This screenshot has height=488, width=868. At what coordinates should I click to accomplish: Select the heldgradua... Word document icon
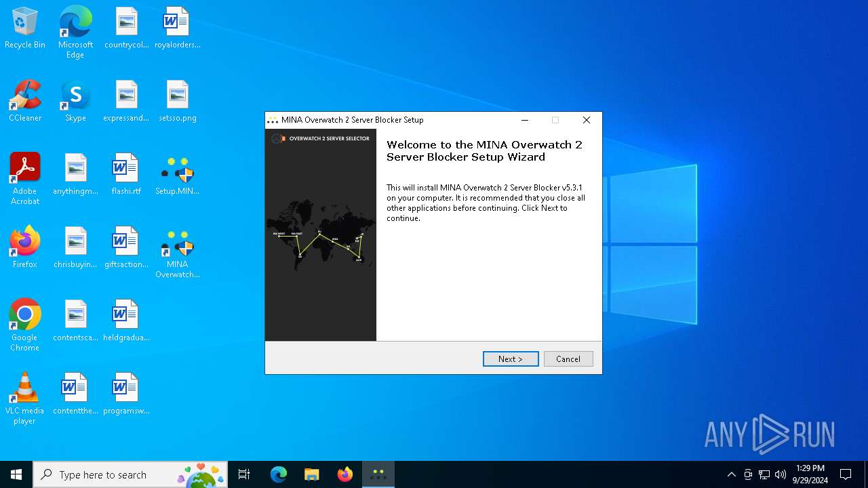tap(126, 321)
